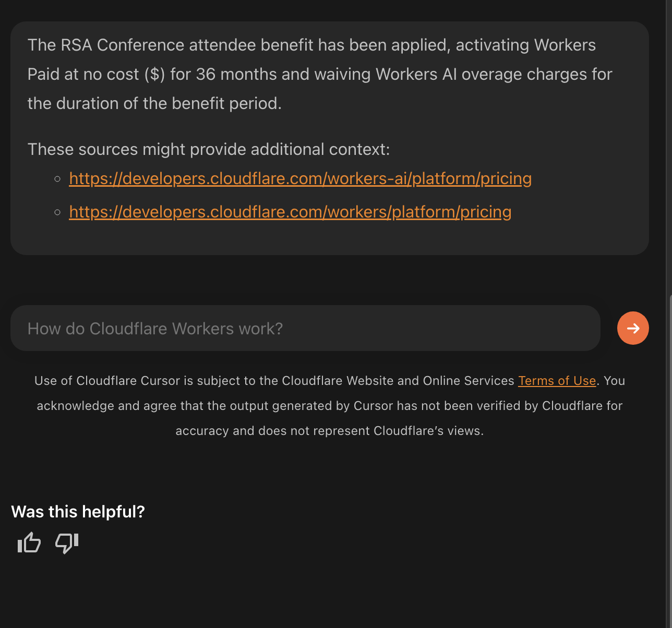Give positive feedback via the thumbs up
672x628 pixels.
pyautogui.click(x=29, y=543)
